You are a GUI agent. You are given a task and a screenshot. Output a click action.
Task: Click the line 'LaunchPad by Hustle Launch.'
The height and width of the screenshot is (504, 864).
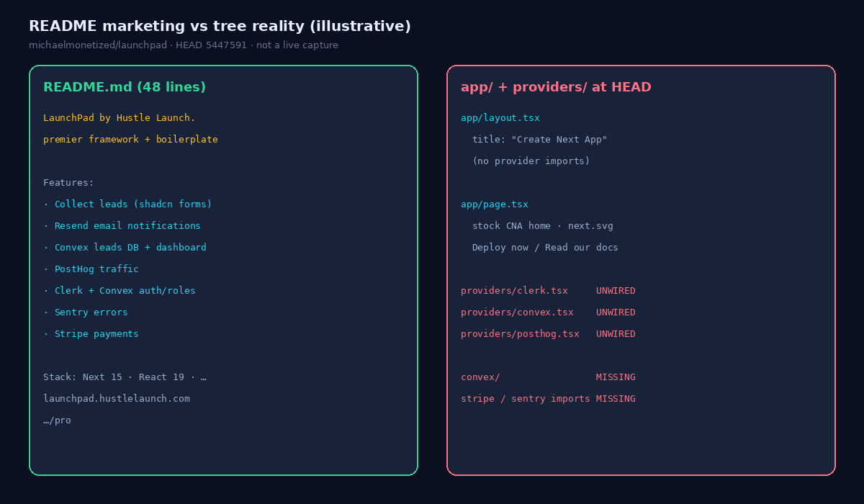point(120,118)
